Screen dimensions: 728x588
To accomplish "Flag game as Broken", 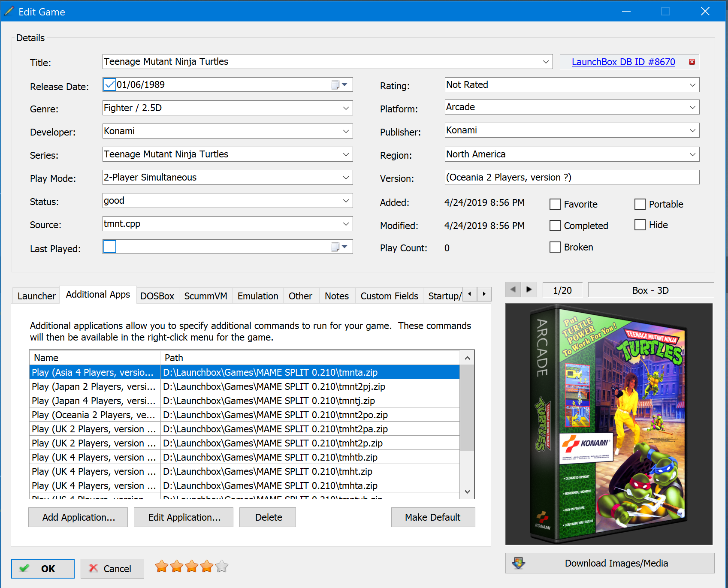I will pyautogui.click(x=555, y=247).
